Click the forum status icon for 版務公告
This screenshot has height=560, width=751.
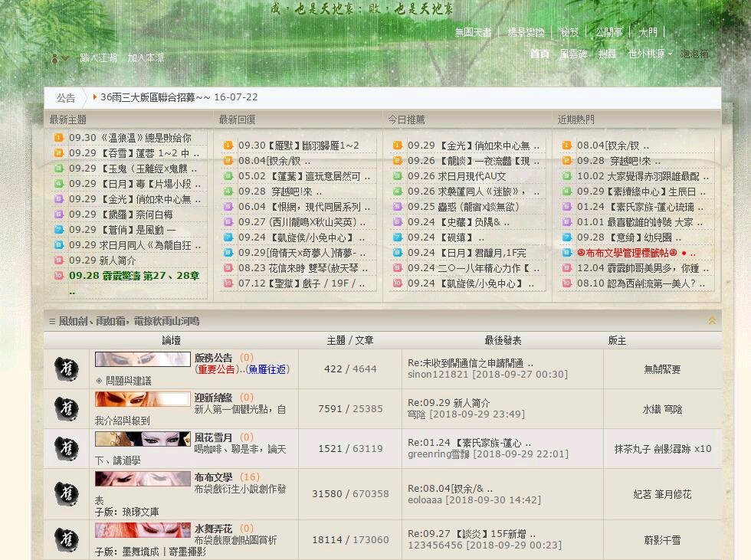(66, 368)
